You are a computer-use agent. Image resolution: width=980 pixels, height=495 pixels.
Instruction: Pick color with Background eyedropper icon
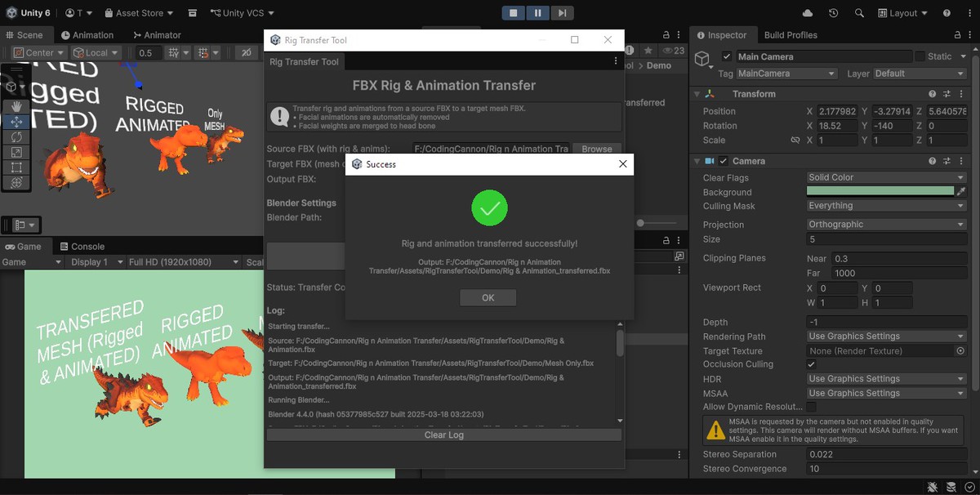pos(961,191)
